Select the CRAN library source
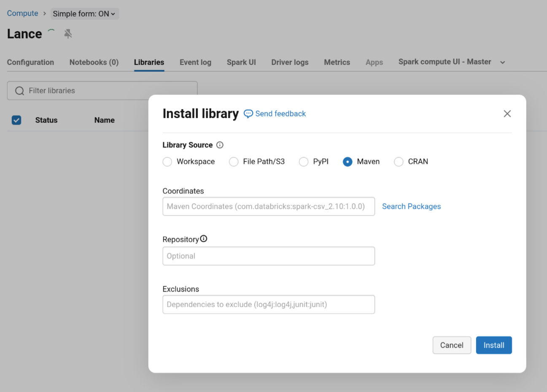The image size is (547, 392). pyautogui.click(x=399, y=162)
